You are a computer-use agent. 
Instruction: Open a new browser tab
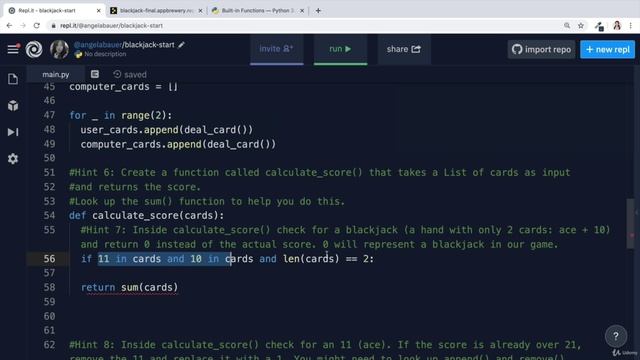click(318, 11)
